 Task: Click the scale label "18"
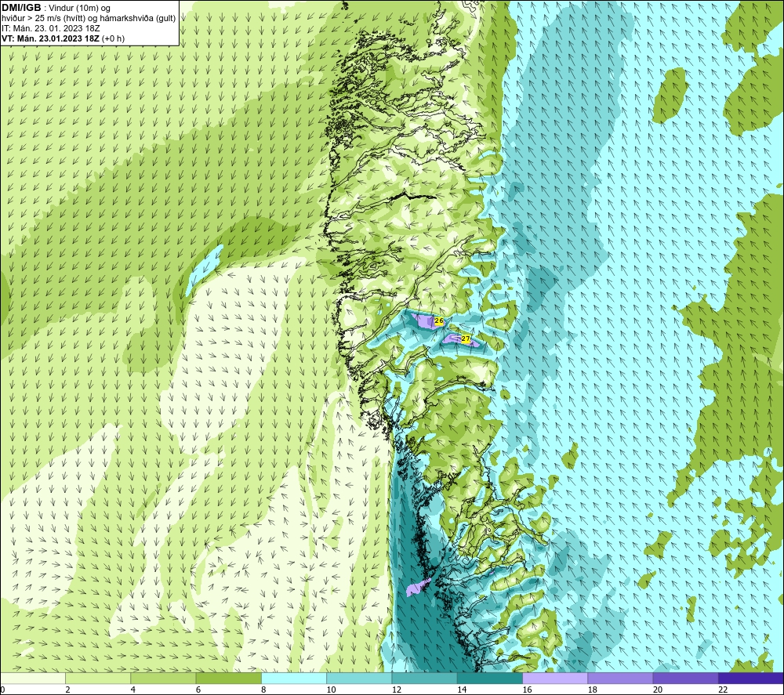pos(593,690)
